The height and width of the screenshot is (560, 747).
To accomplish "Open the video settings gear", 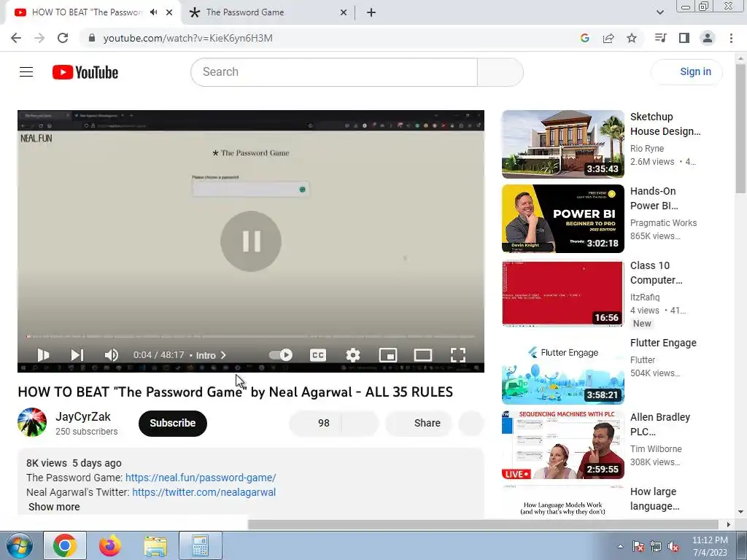I will click(353, 355).
